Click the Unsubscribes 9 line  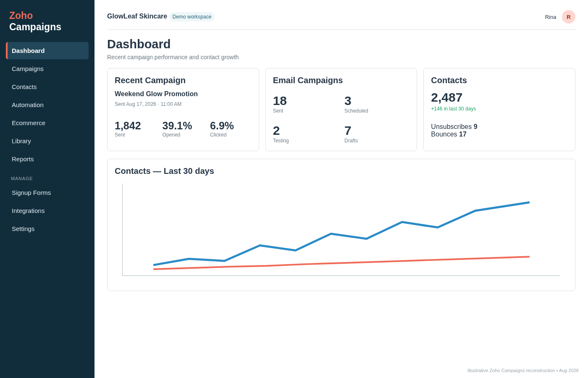[454, 126]
